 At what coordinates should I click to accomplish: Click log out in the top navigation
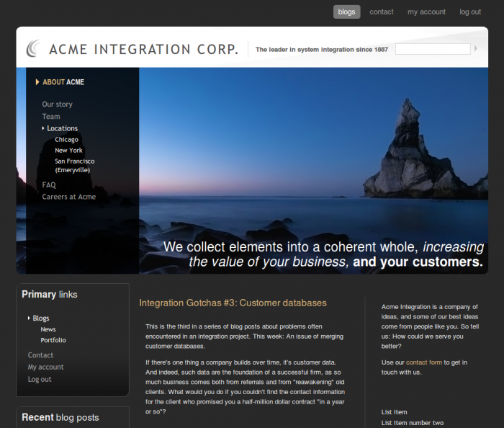(x=470, y=12)
